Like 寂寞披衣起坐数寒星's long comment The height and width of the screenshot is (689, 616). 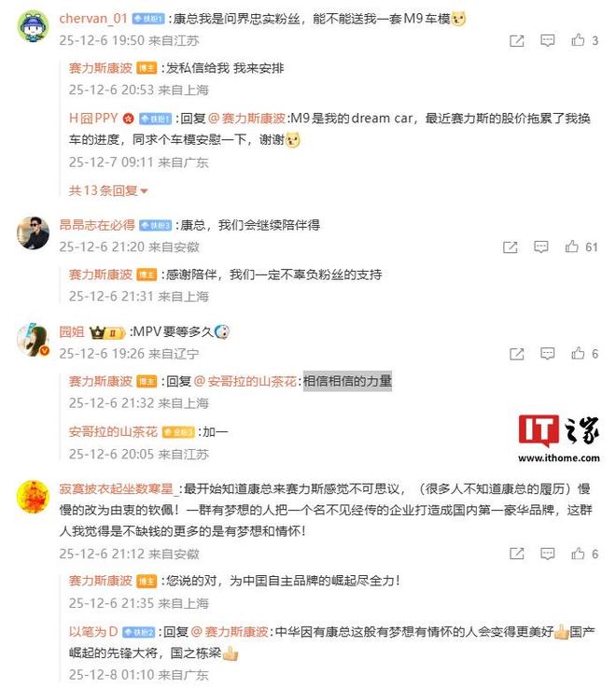(x=578, y=554)
